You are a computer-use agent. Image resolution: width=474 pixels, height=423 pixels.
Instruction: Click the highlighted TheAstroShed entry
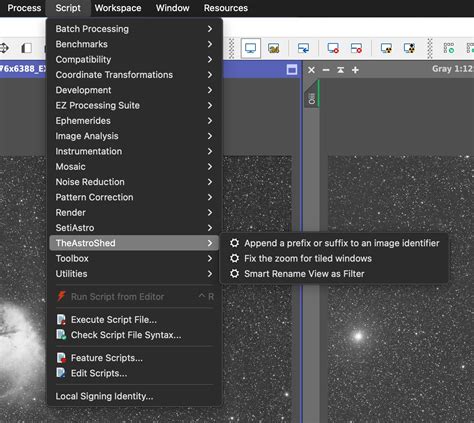click(134, 243)
